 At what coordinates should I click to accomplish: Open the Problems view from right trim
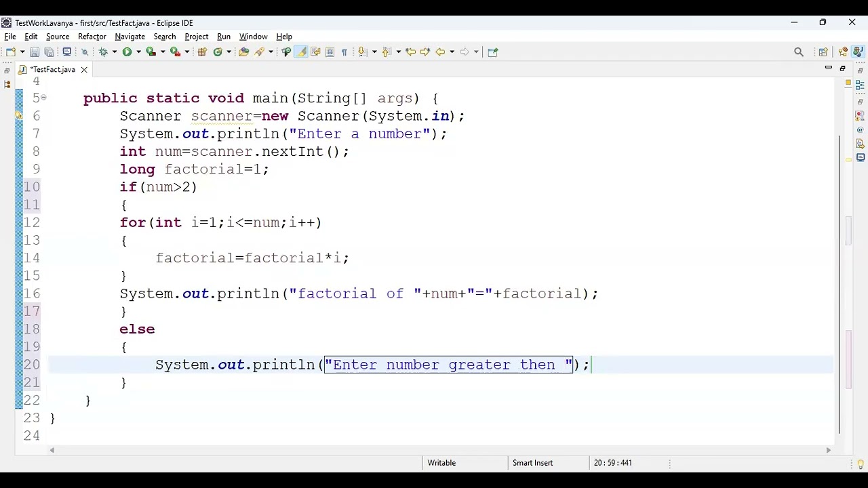860,115
